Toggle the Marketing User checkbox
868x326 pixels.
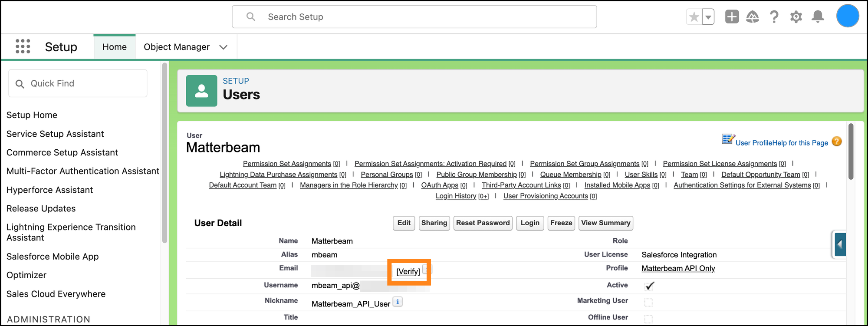pyautogui.click(x=648, y=302)
